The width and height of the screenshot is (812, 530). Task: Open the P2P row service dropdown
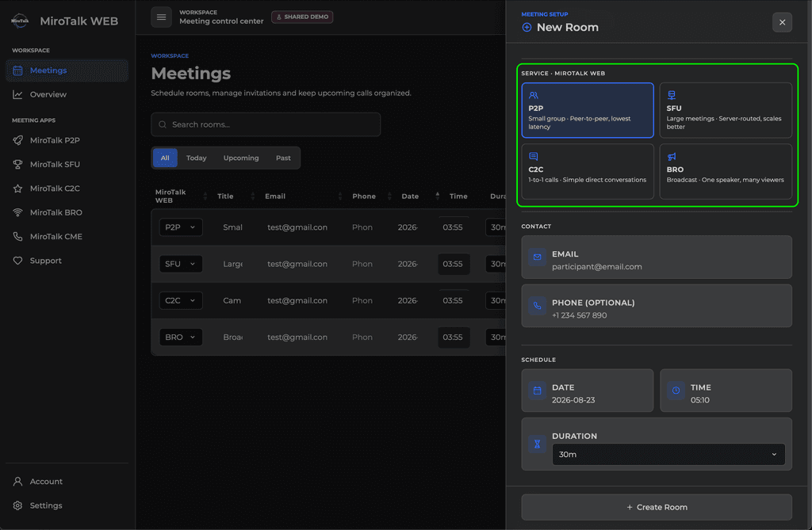(180, 227)
